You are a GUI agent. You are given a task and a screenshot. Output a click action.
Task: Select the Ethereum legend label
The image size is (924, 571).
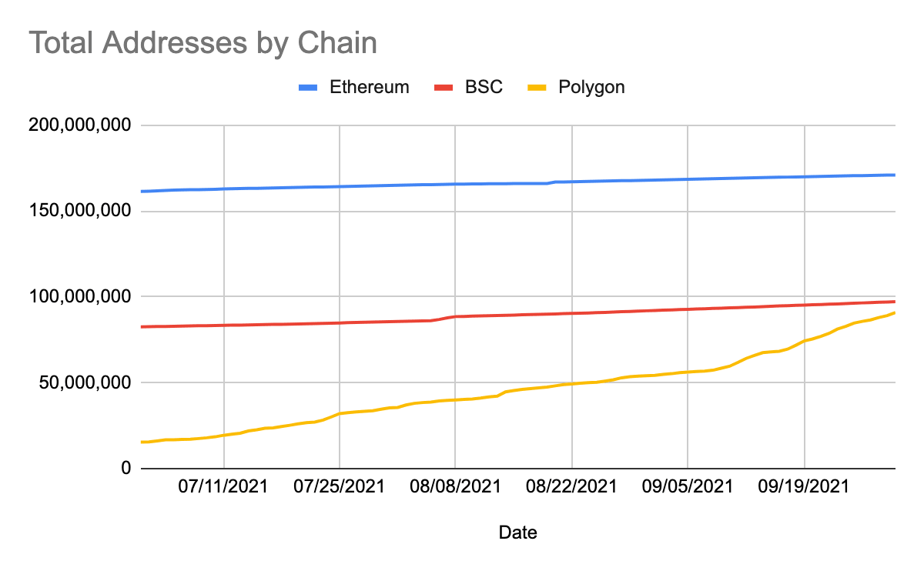pos(369,87)
